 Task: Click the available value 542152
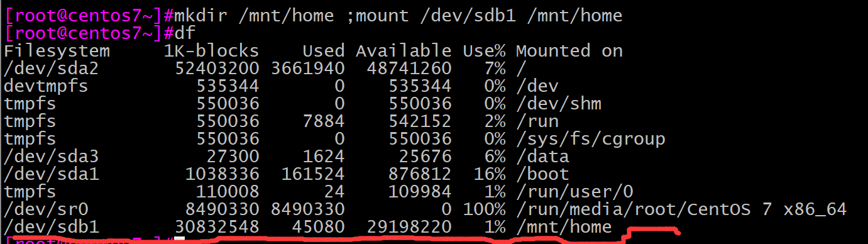(420, 121)
